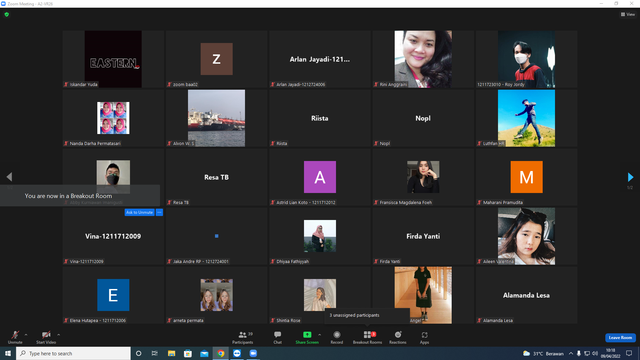Open Breakout Rooms management
Screen dimensions: 640x360
[367, 337]
